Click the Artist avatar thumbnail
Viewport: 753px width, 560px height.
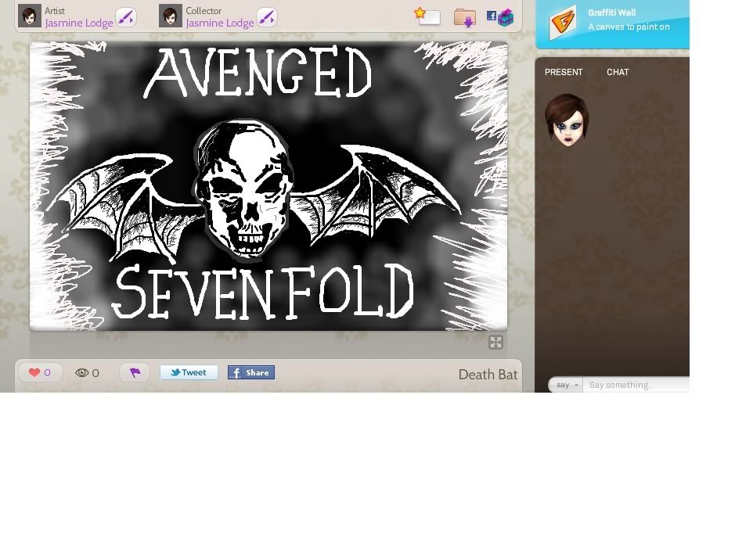[29, 16]
